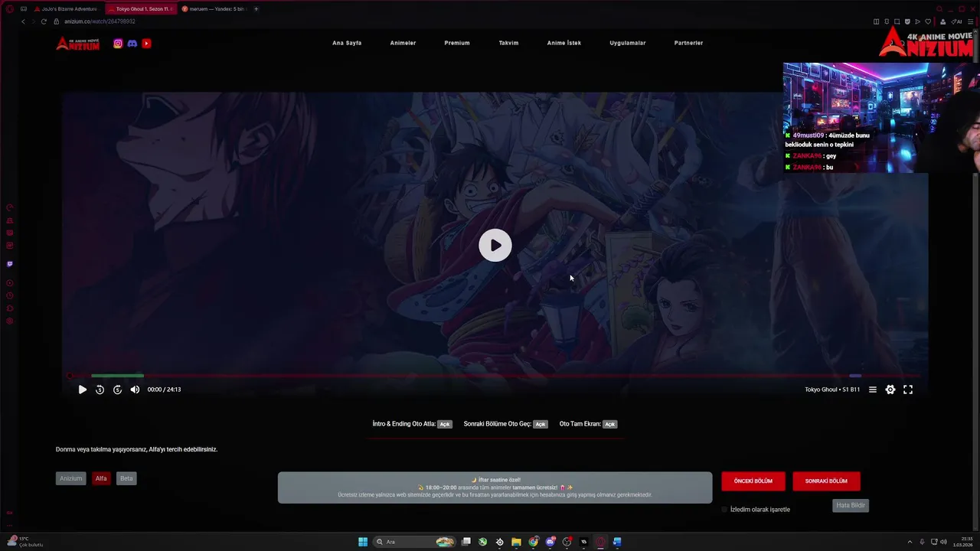Open Word from the taskbar
The height and width of the screenshot is (551, 980).
pos(617,542)
